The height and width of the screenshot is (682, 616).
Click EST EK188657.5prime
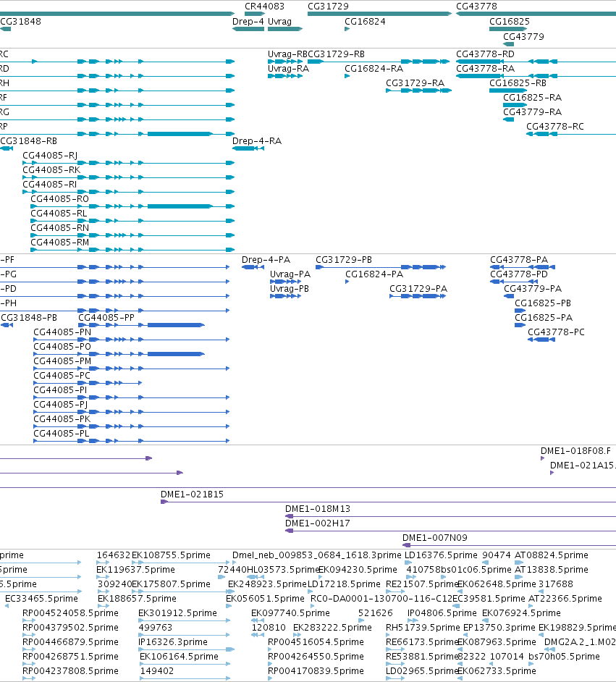pyautogui.click(x=137, y=599)
